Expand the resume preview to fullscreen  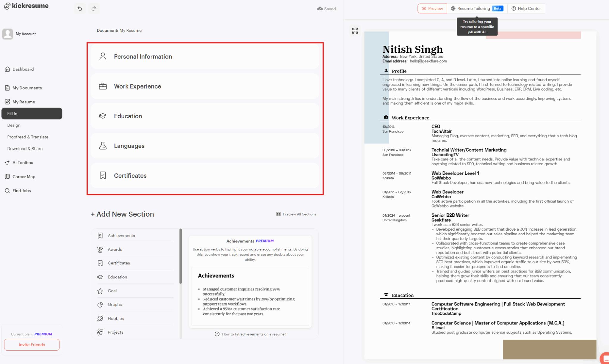click(355, 31)
